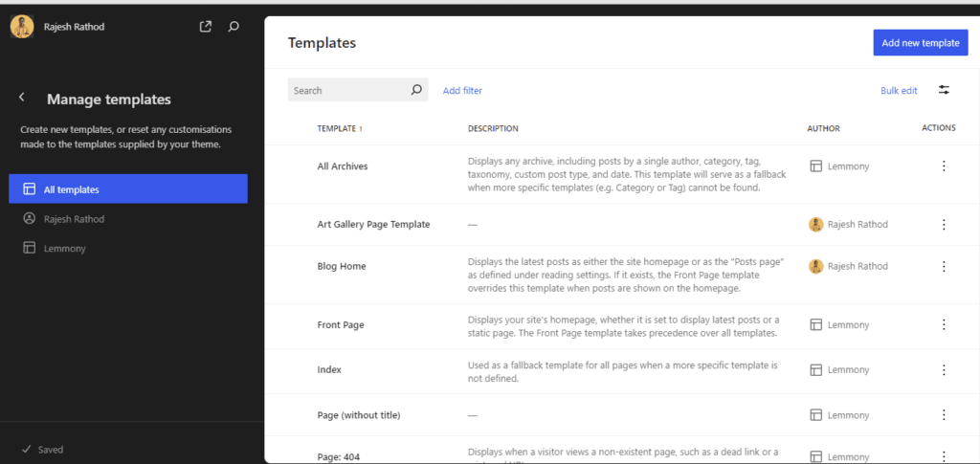
Task: Open actions menu for Index template
Action: [944, 369]
